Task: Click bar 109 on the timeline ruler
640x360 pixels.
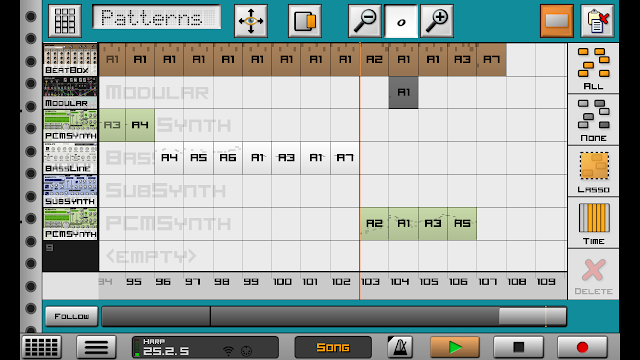Action: click(x=546, y=282)
